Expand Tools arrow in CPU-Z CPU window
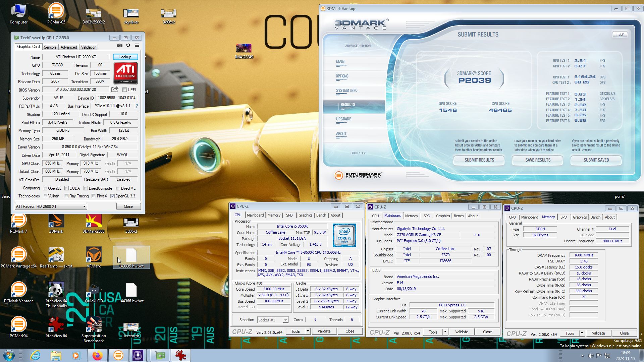Viewport: 644px width, 362px height. pos(307,331)
